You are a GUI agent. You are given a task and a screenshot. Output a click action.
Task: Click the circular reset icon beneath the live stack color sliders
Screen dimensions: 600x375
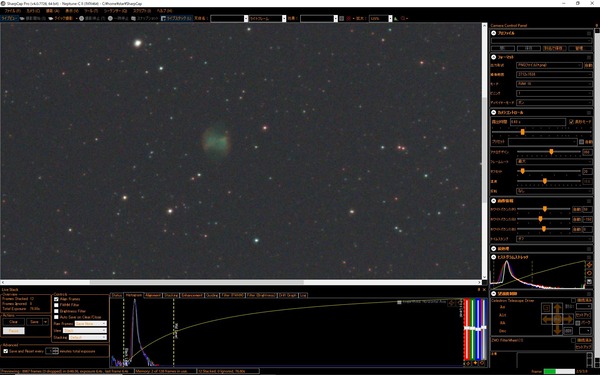482,363
